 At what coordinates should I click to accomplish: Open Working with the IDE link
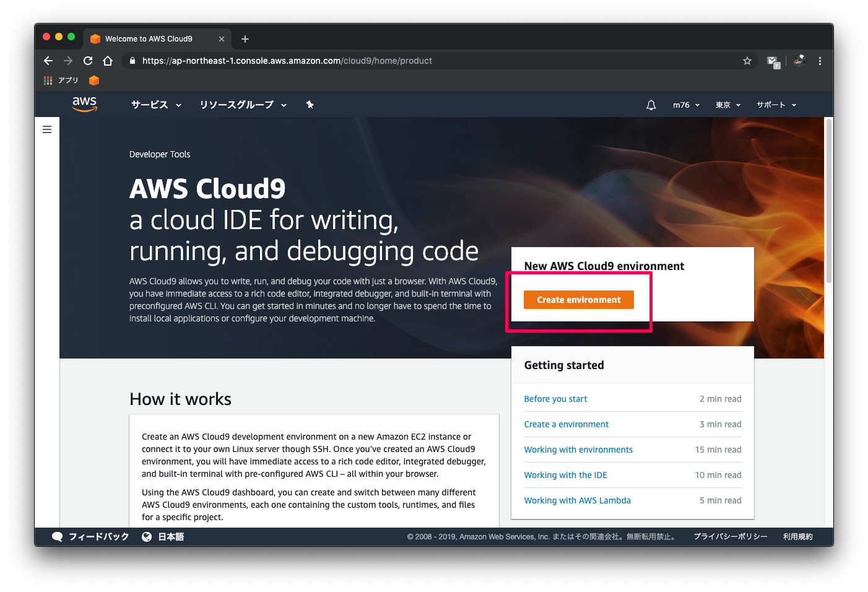(566, 475)
